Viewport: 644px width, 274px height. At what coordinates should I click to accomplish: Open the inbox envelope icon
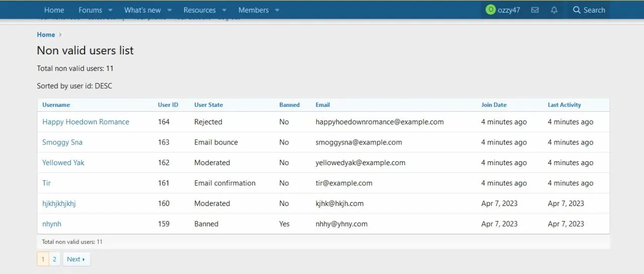(x=535, y=10)
